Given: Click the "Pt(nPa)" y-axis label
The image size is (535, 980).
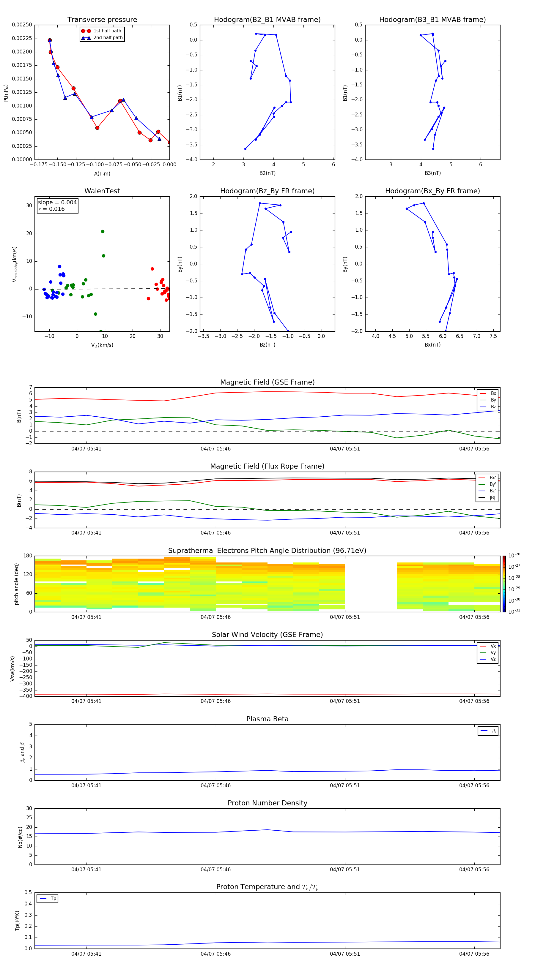Looking at the screenshot, I should pos(6,93).
